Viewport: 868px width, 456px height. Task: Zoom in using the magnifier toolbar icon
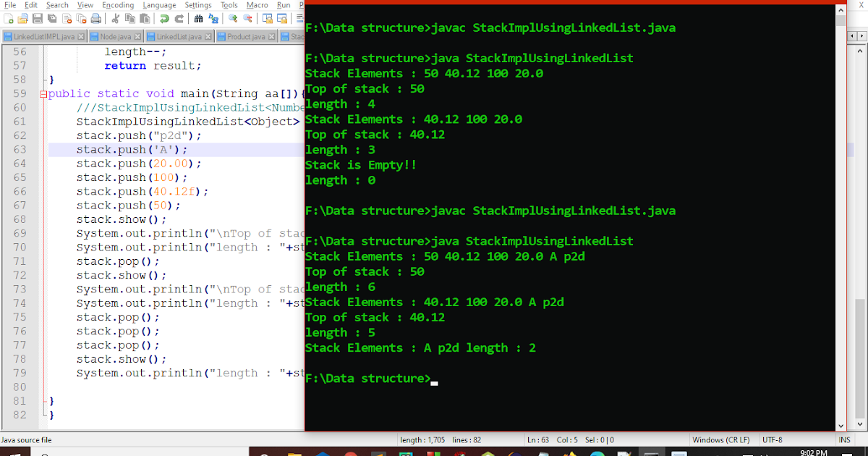point(234,19)
